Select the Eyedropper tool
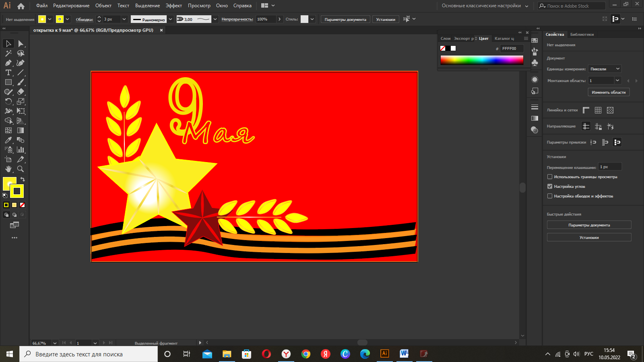This screenshot has height=362, width=644. click(x=8, y=140)
